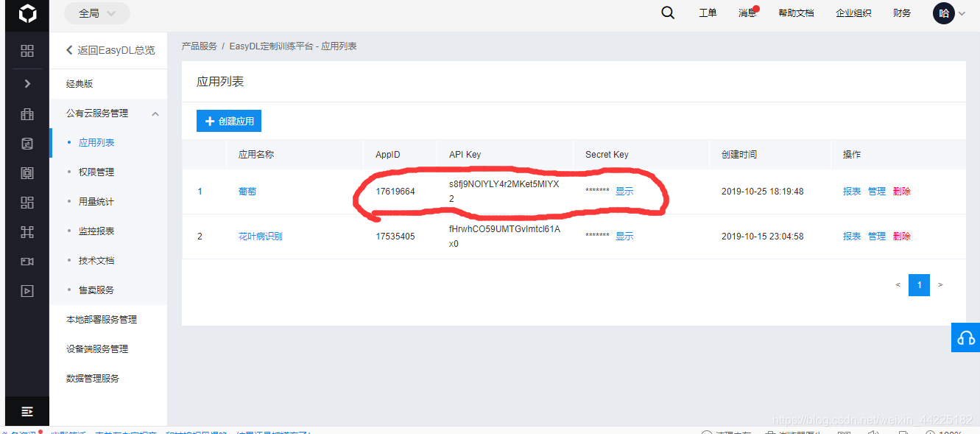Open 报表 for the 花叶病识别 row
This screenshot has height=434, width=980.
pyautogui.click(x=852, y=237)
